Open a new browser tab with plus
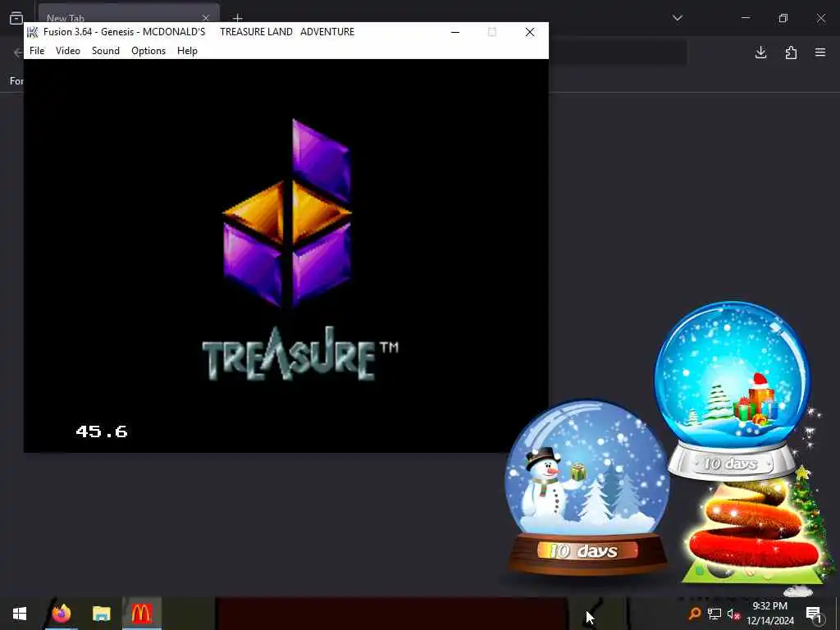Viewport: 840px width, 630px height. coord(238,18)
